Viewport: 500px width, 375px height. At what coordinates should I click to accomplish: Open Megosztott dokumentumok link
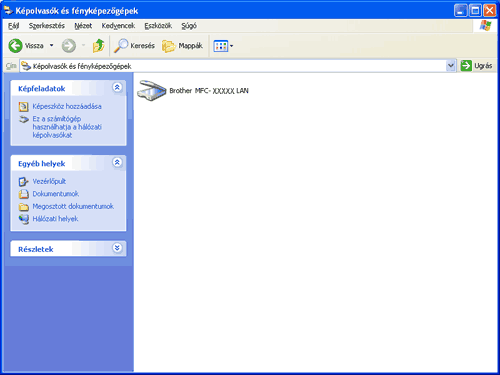[x=73, y=206]
